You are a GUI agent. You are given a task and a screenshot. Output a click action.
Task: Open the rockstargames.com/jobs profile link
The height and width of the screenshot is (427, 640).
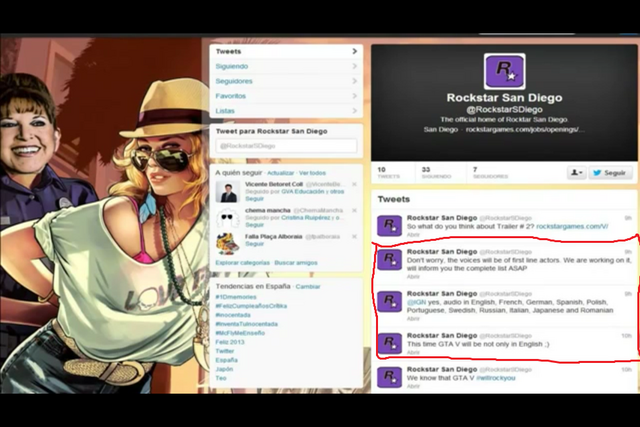(525, 129)
